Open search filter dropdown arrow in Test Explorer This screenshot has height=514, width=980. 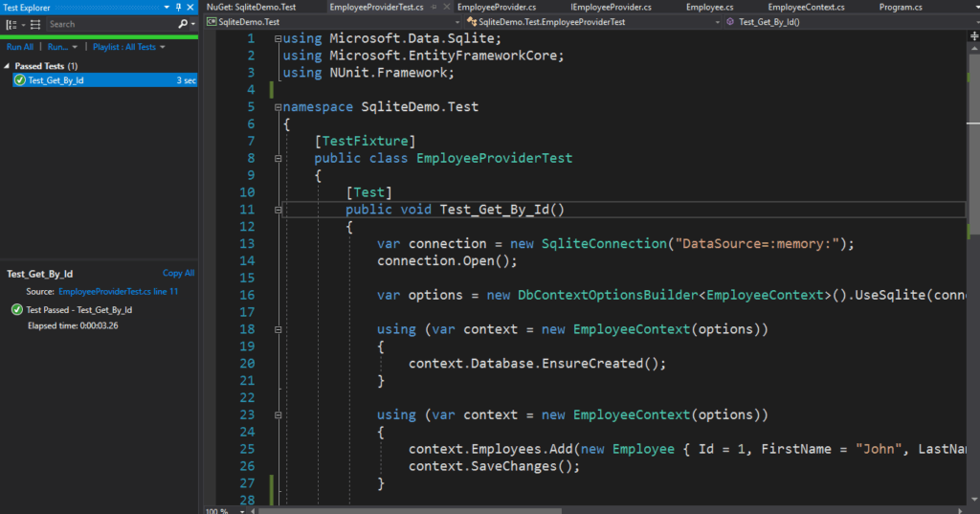[193, 24]
